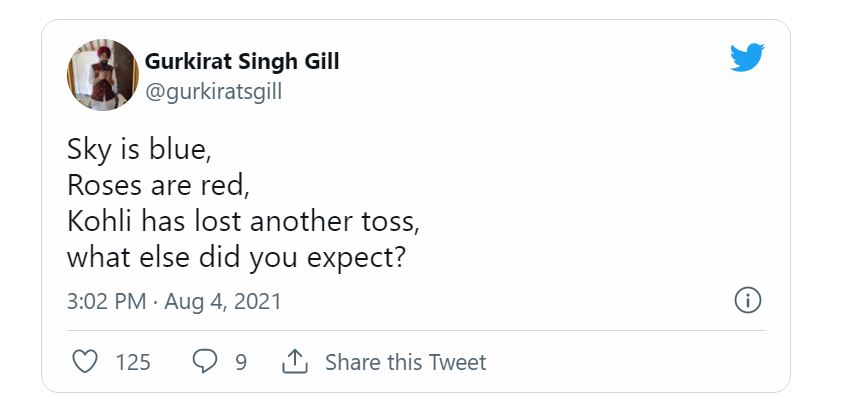Click the Aug 4, 2021 date
The width and height of the screenshot is (851, 400).
pos(223,301)
